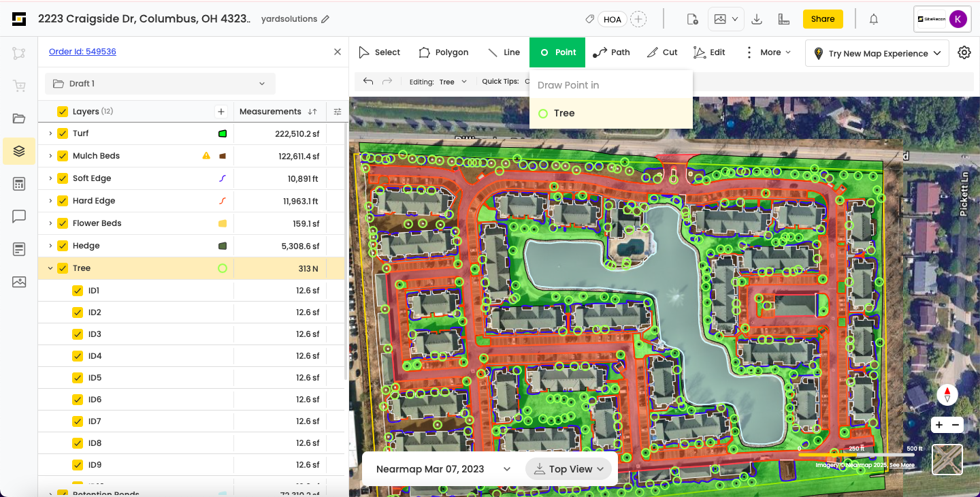Screen dimensions: 980x497
Task: Open the More tools menu
Action: [768, 52]
